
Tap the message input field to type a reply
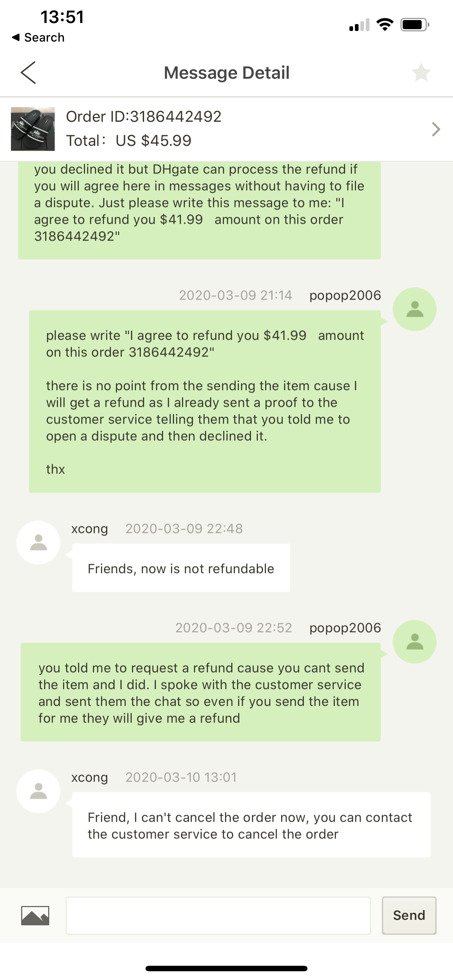219,915
